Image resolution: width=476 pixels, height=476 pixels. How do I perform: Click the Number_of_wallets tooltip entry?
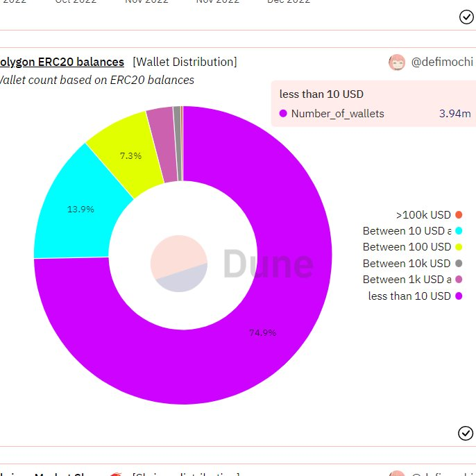375,114
